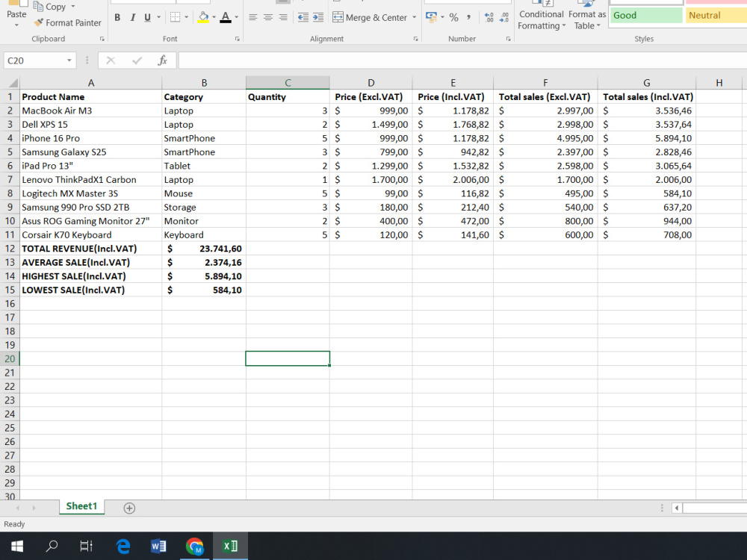Screen dimensions: 747x560
Task: Open the Borders dropdown arrow
Action: [x=186, y=18]
